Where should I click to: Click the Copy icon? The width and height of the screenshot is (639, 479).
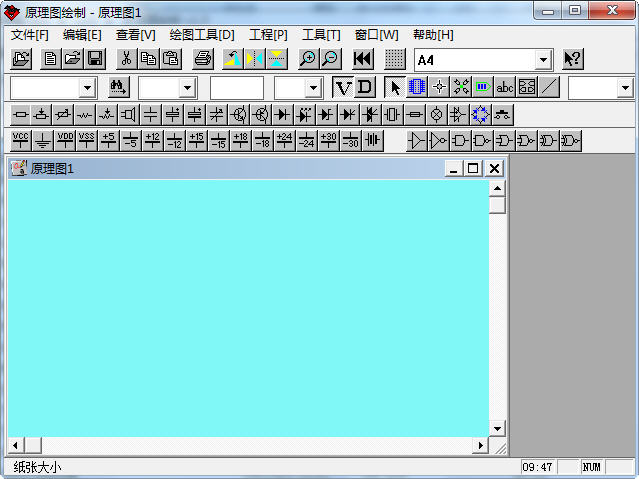click(148, 59)
